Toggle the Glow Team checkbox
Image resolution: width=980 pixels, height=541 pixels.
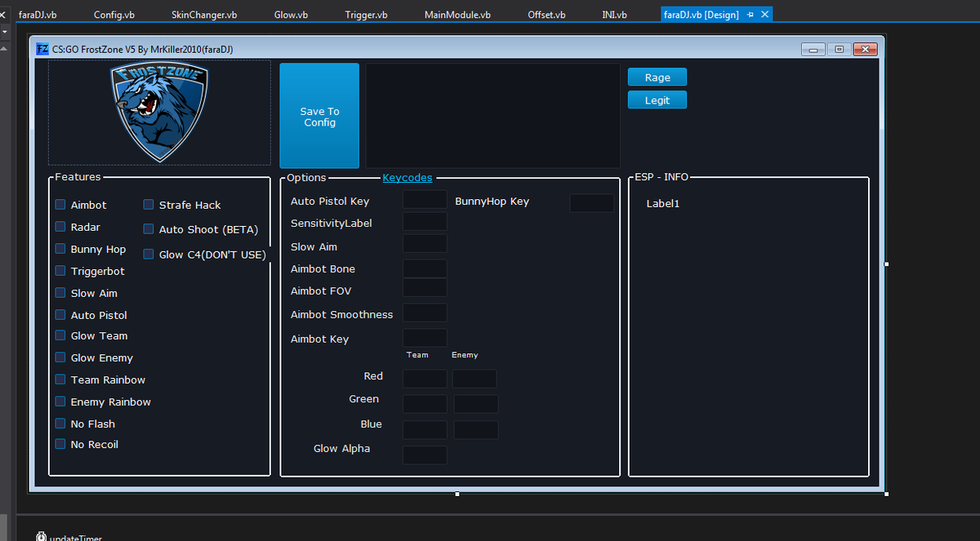60,335
